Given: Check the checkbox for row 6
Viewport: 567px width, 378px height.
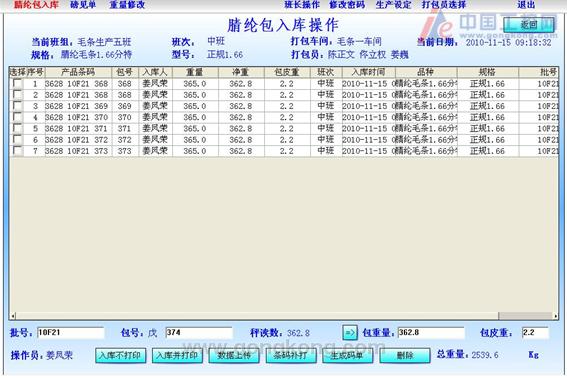Looking at the screenshot, I should [x=17, y=139].
